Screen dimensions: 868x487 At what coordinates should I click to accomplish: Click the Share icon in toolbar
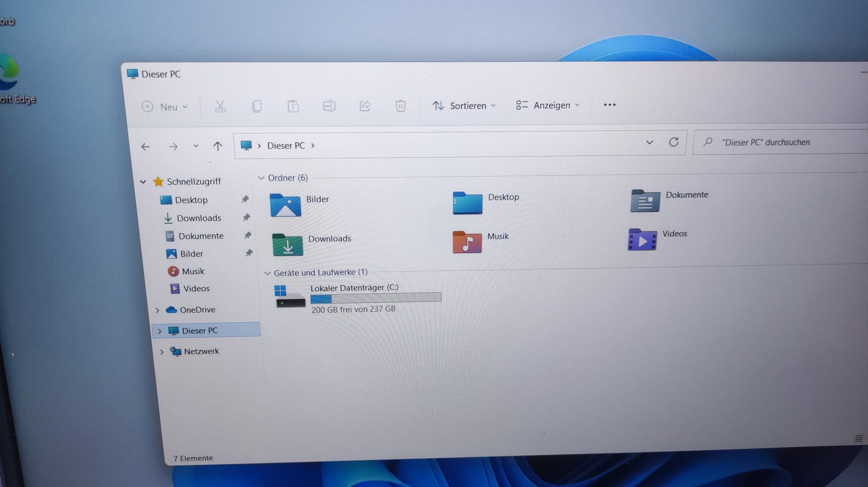click(x=365, y=106)
